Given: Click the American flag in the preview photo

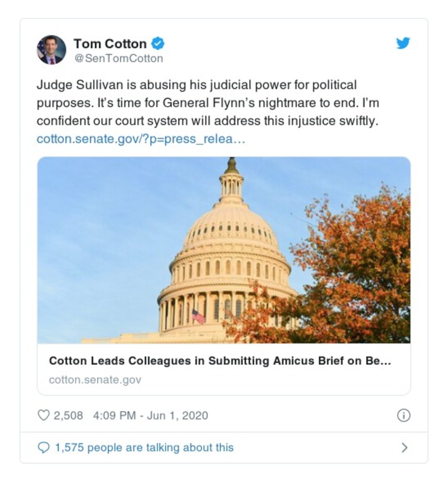Looking at the screenshot, I should pyautogui.click(x=198, y=317).
